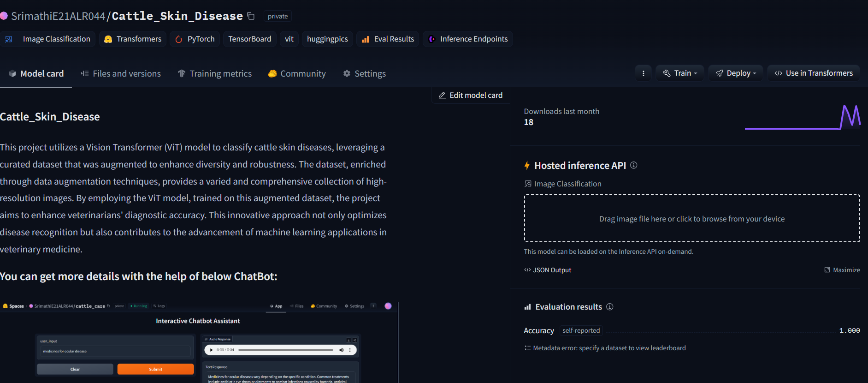
Task: Click the user avatar next to SrimathiE21ALR044
Action: coord(4,16)
